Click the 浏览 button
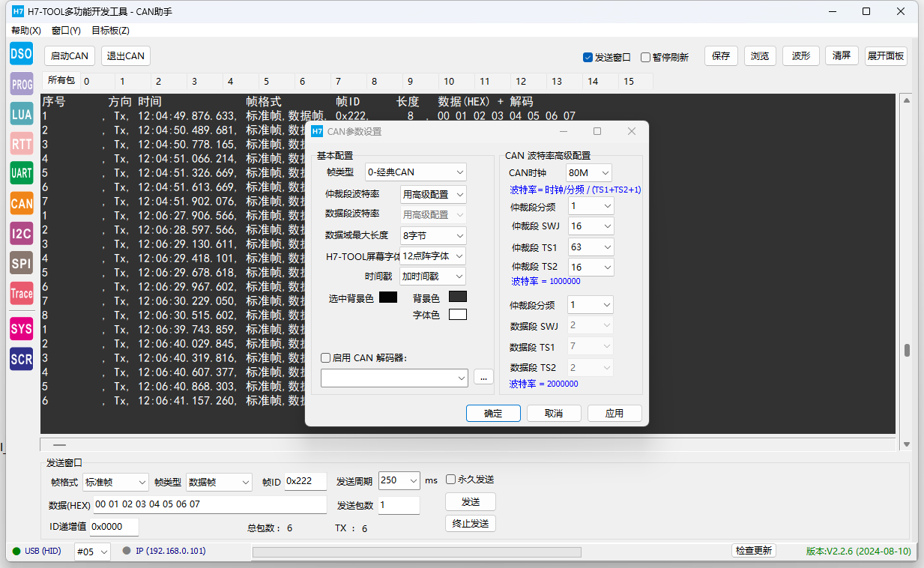Screen dimensions: 924x568 760,56
